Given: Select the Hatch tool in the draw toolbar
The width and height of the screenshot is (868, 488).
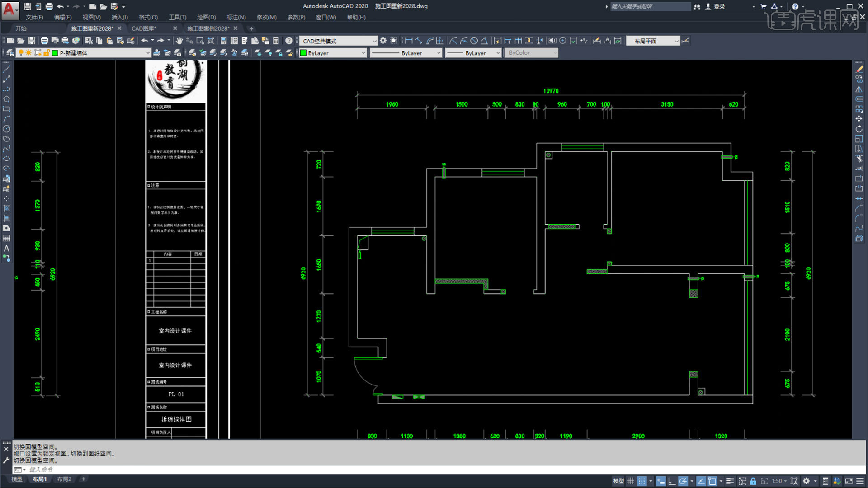Looking at the screenshot, I should (x=6, y=208).
